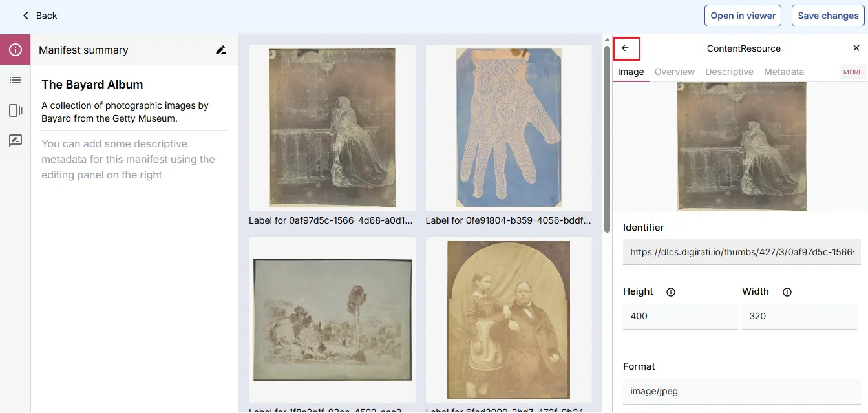Viewport: 868px width, 413px height.
Task: Navigate Back to the previous page
Action: (39, 15)
